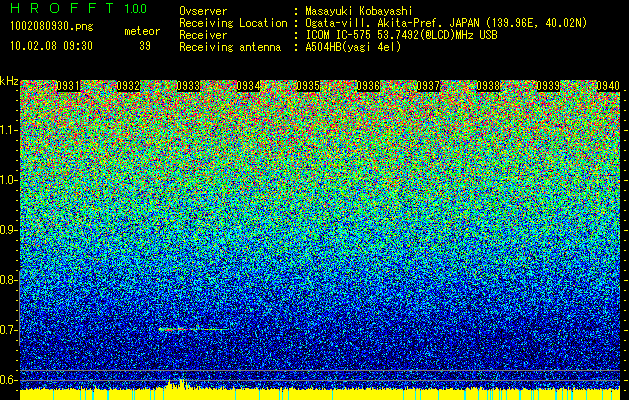The width and height of the screenshot is (629, 400).
Task: Click the 'Receiving antenna' label
Action: tap(230, 47)
